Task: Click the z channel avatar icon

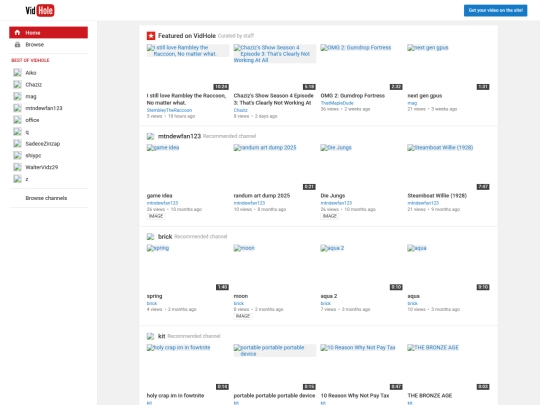Action: point(17,179)
